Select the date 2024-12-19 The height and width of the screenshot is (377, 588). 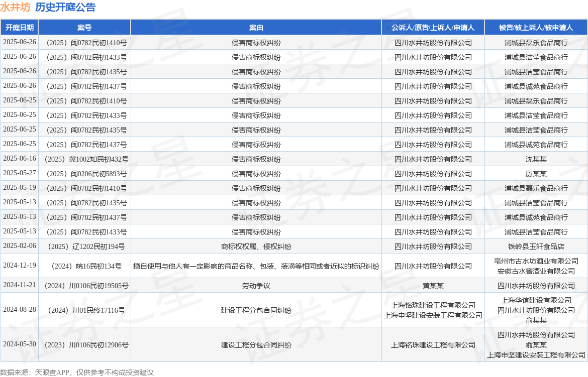[20, 266]
